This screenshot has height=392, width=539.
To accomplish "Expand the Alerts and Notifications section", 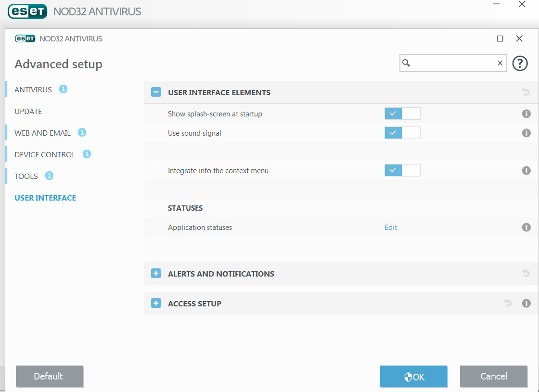I will [x=156, y=274].
